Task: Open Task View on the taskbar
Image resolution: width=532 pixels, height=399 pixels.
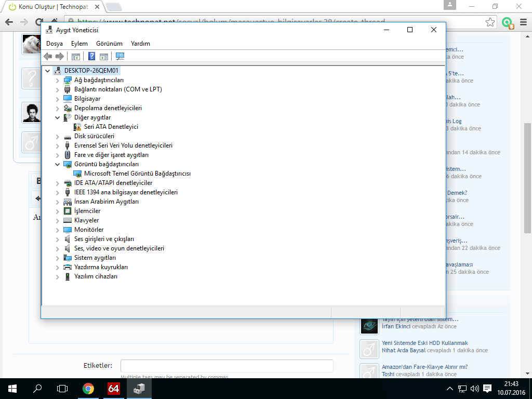Action: coord(62,389)
